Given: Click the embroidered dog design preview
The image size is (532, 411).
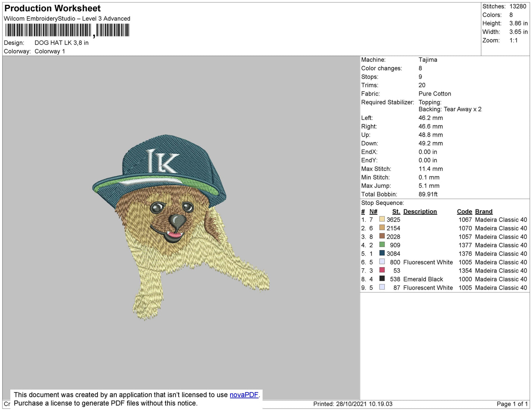Looking at the screenshot, I should pyautogui.click(x=180, y=227).
